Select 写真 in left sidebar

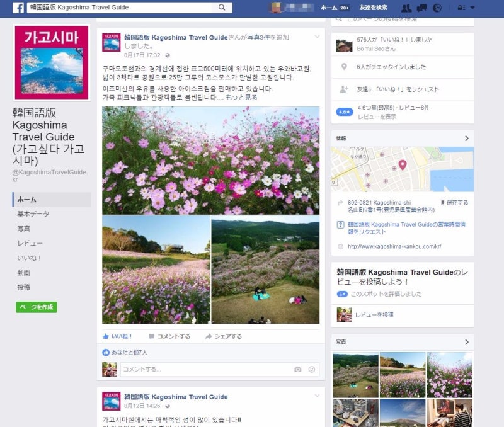pyautogui.click(x=23, y=229)
